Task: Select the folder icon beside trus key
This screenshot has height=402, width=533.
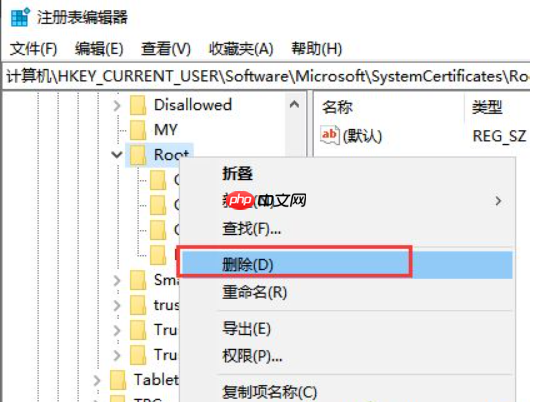Action: pyautogui.click(x=138, y=305)
